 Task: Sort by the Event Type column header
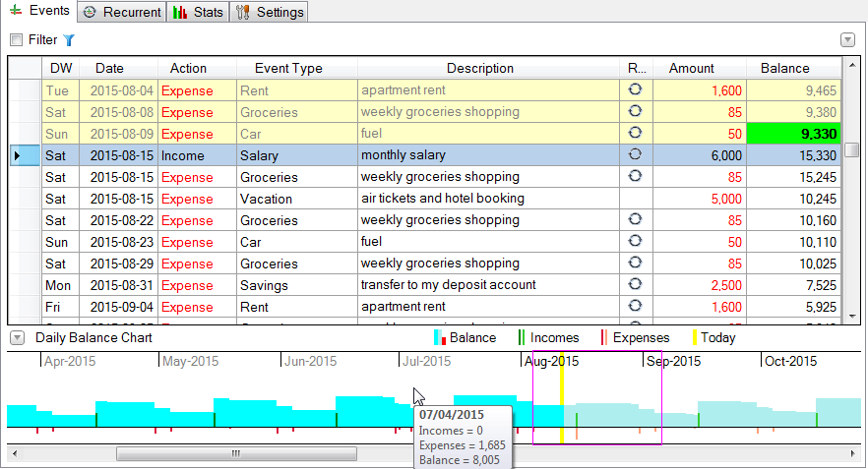pyautogui.click(x=297, y=68)
